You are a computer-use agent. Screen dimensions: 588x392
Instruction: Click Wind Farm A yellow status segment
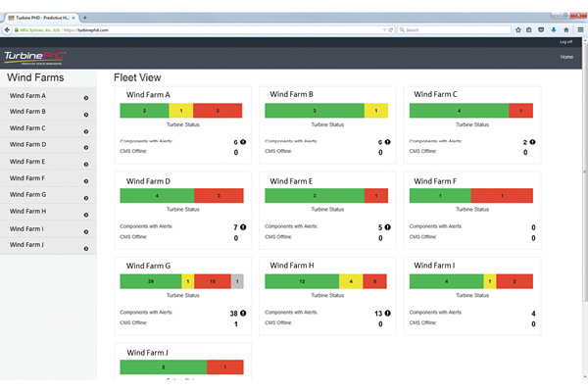click(181, 111)
